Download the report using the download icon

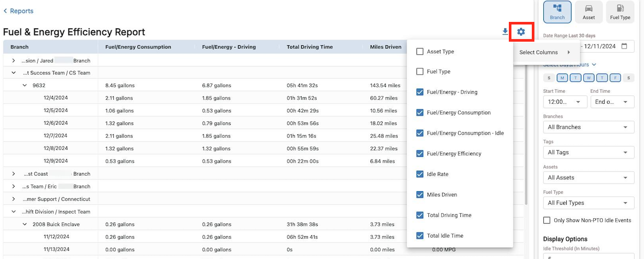505,32
